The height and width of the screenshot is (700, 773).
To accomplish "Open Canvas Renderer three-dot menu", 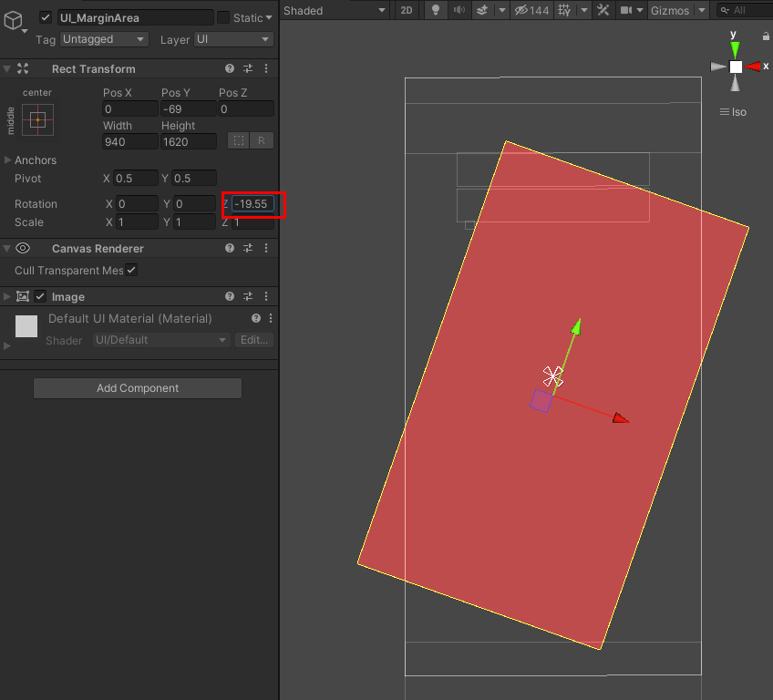I will click(266, 248).
